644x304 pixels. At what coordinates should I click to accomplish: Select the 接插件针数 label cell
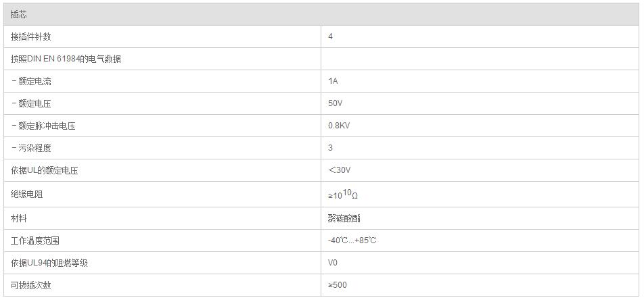click(x=162, y=36)
